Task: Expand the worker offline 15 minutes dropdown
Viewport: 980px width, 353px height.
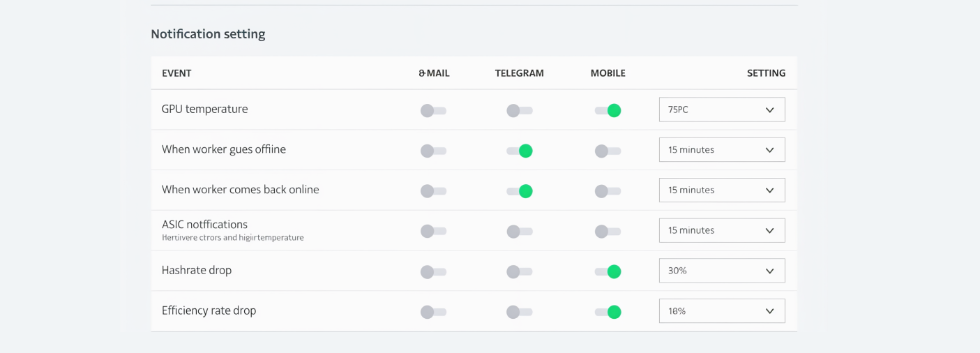Action: 721,150
